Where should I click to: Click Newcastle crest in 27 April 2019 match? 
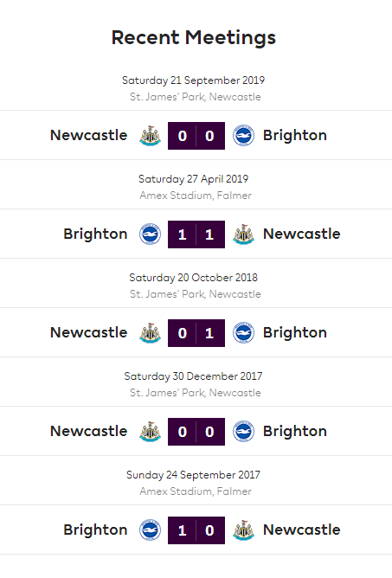(x=243, y=234)
